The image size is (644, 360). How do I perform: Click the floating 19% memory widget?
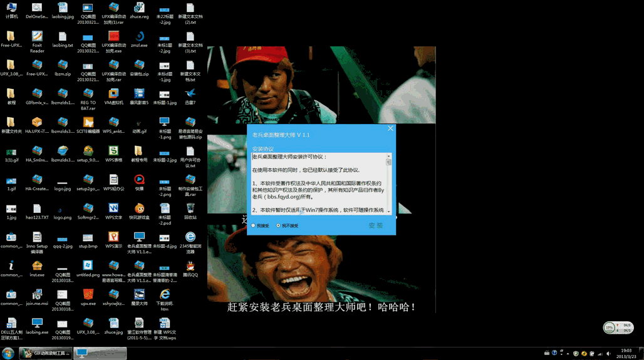tap(618, 327)
